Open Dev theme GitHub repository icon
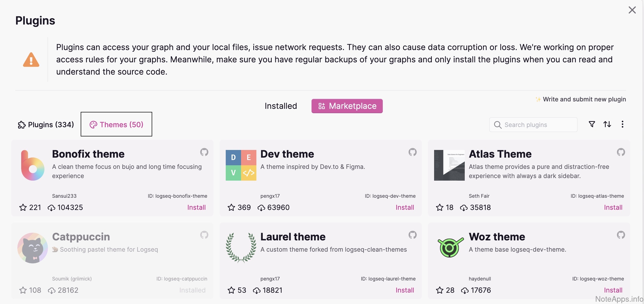 412,152
